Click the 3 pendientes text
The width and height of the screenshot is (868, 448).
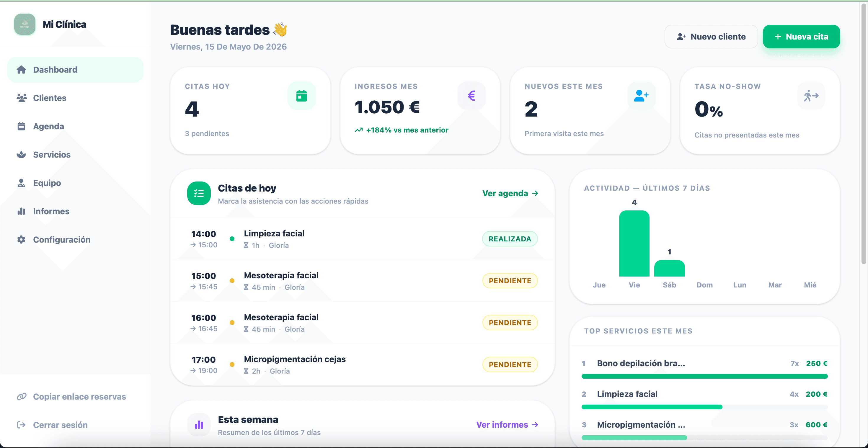(207, 134)
